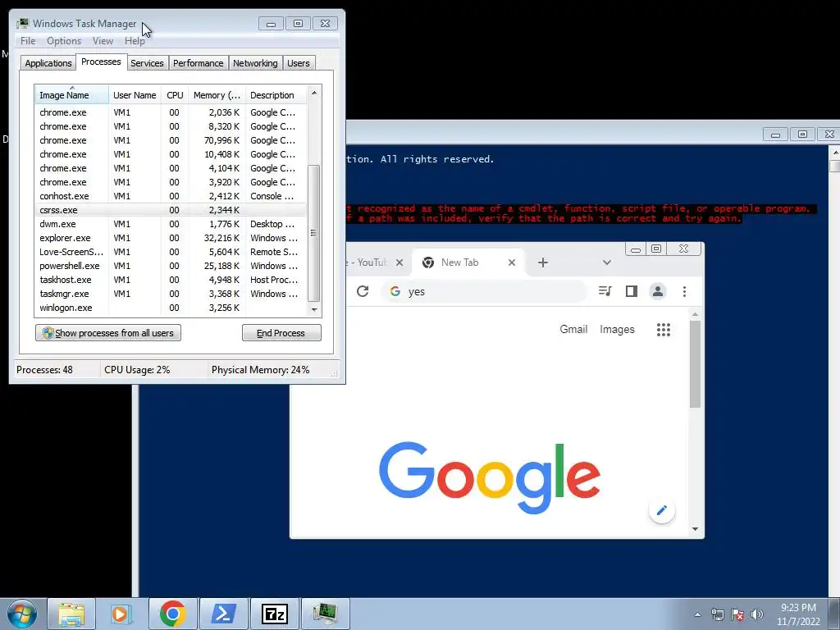Select the winlogon.exe process row
Screen dimensions: 840x630
[171, 308]
